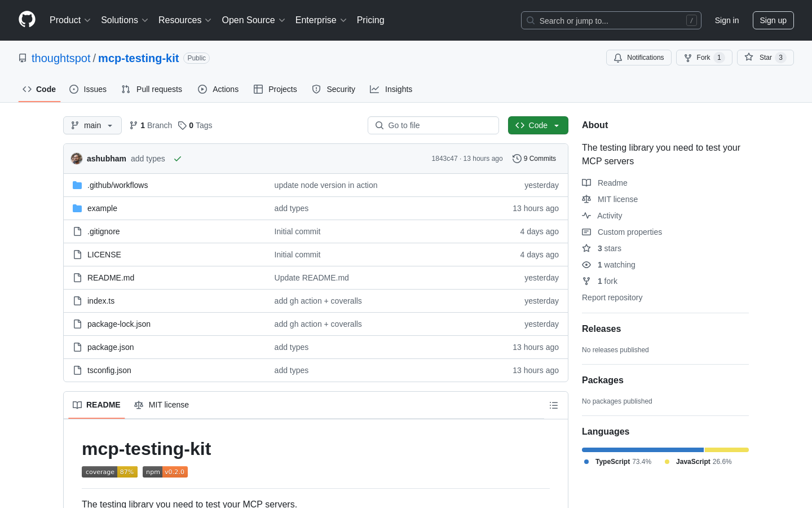
Task: Click ashubham's avatar image
Action: tap(77, 159)
